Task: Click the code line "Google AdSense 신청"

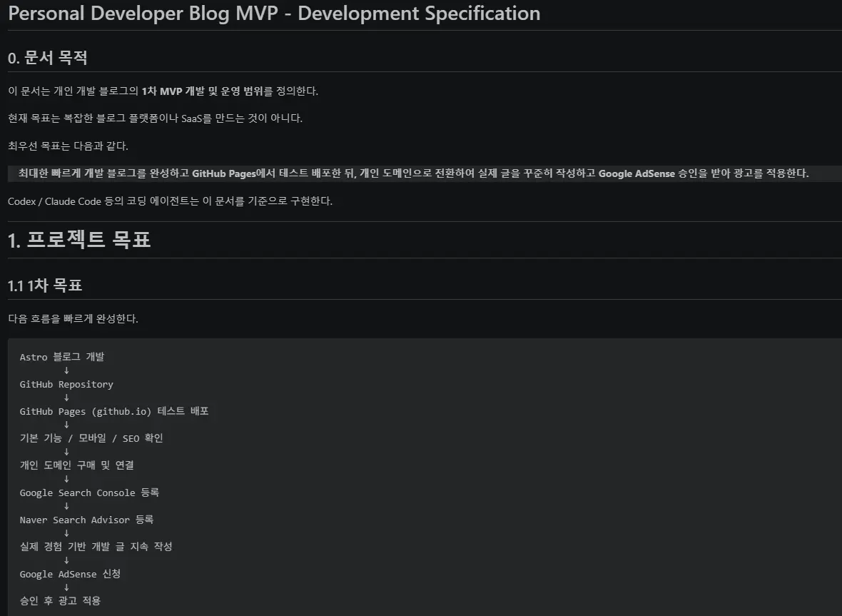Action: 71,574
